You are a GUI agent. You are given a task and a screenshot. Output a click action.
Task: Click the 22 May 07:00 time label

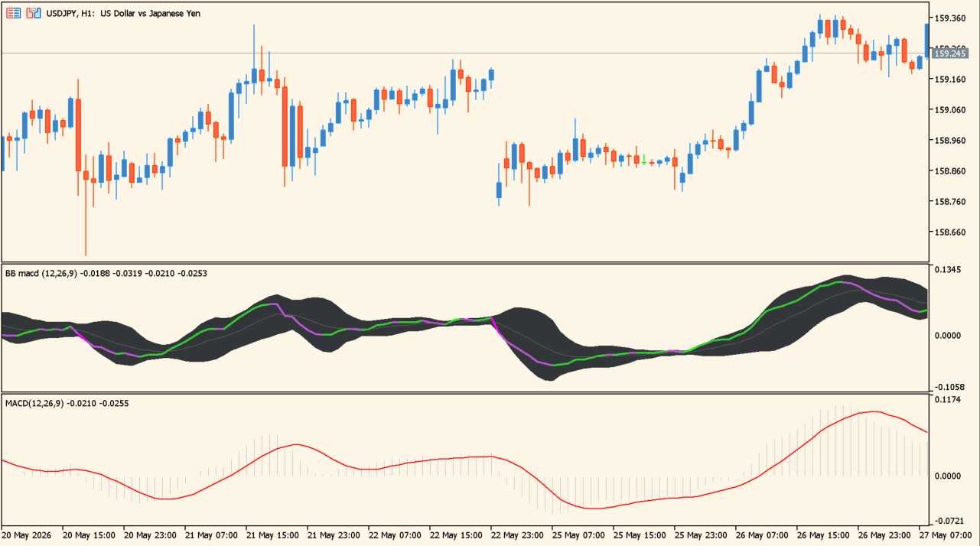pyautogui.click(x=395, y=535)
